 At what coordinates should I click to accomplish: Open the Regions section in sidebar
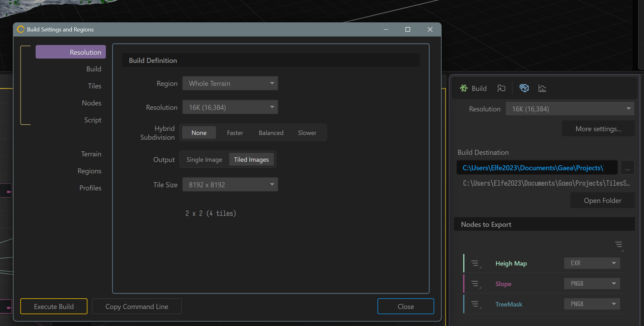89,171
